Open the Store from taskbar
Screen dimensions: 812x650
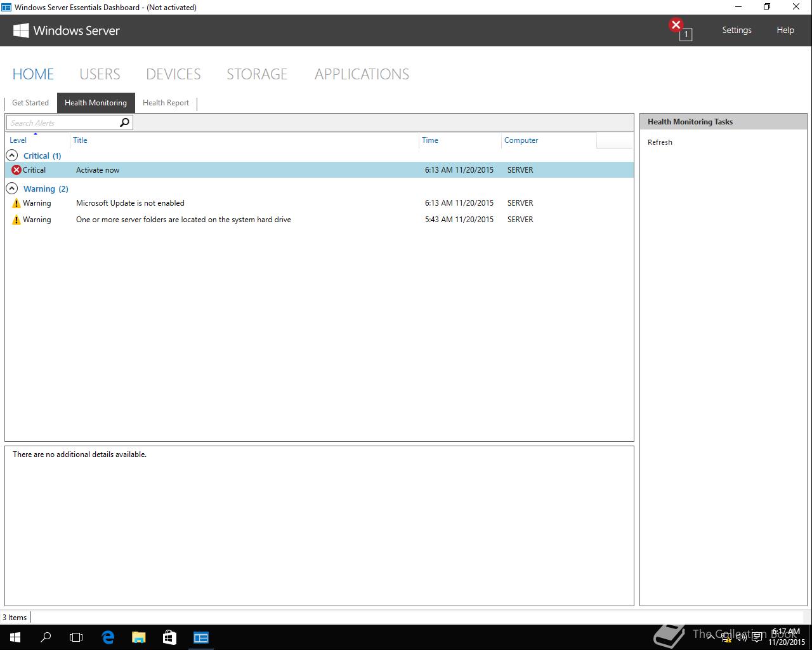click(x=169, y=637)
